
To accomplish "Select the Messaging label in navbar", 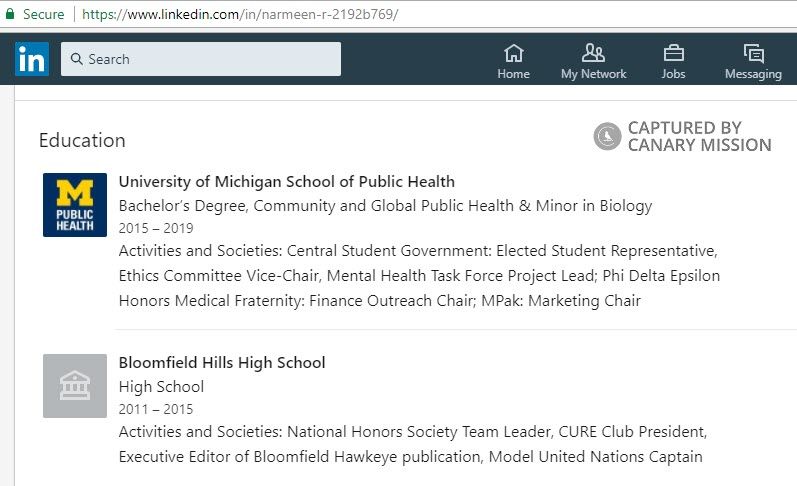I will coord(753,74).
